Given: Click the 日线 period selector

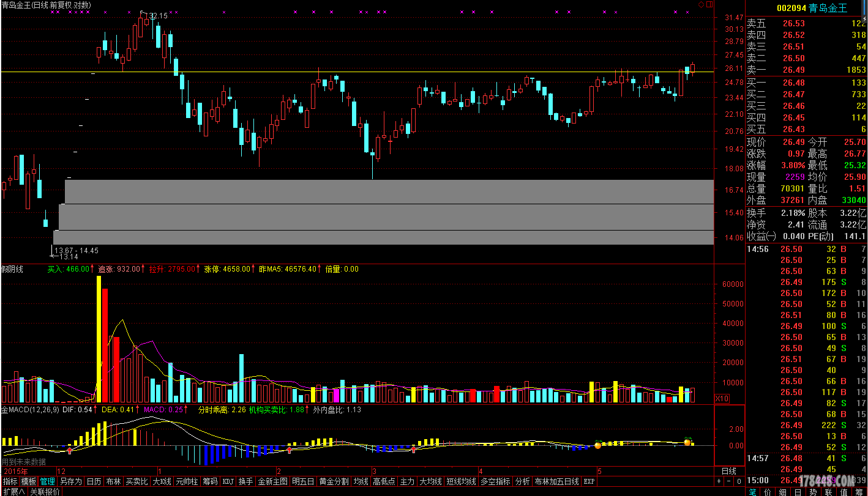Looking at the screenshot, I should point(728,471).
